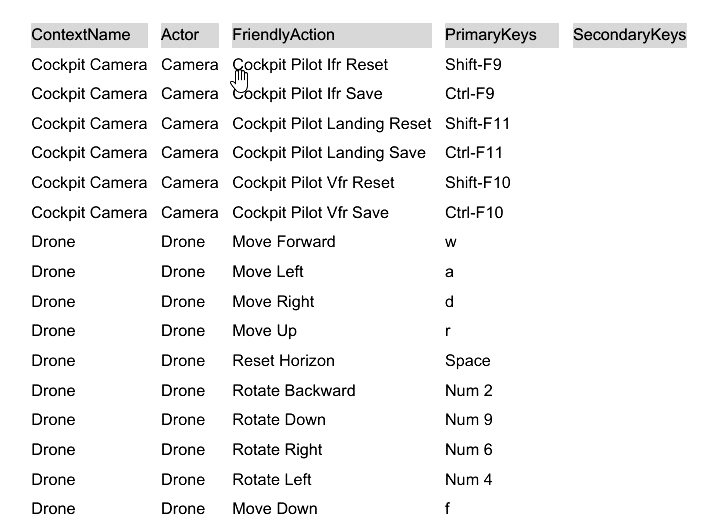712x529 pixels.
Task: Select the Move Left action text
Action: pyautogui.click(x=268, y=272)
